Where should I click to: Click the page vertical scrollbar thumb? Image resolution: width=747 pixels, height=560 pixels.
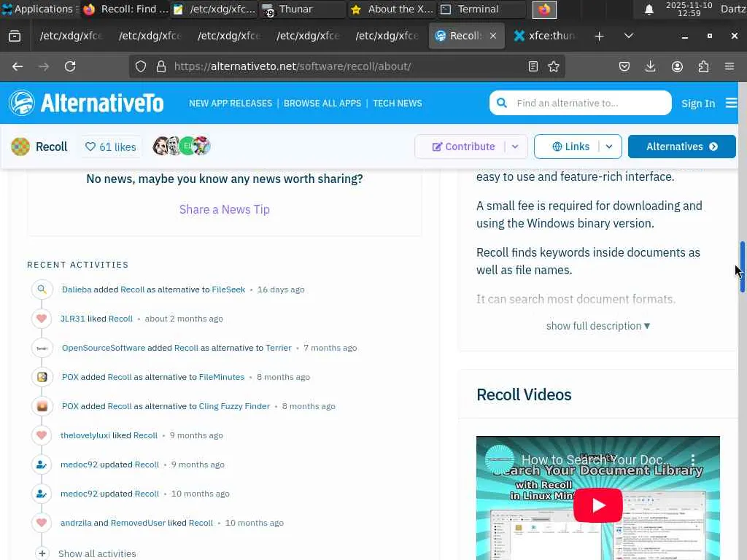[x=742, y=267]
